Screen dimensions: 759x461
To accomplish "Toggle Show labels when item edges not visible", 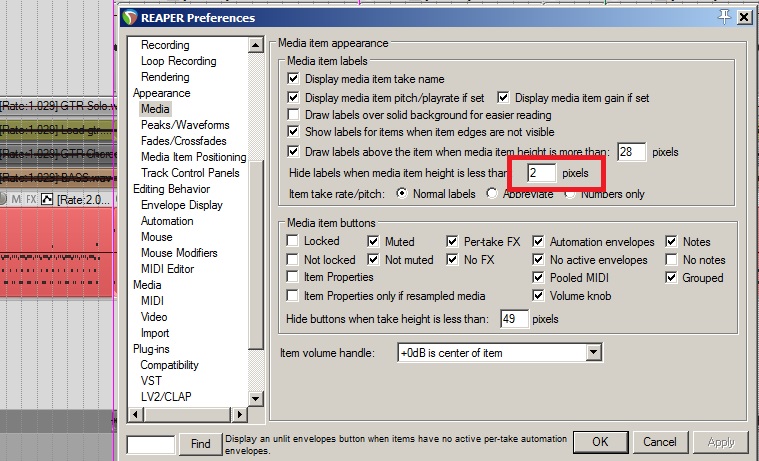I will [293, 132].
